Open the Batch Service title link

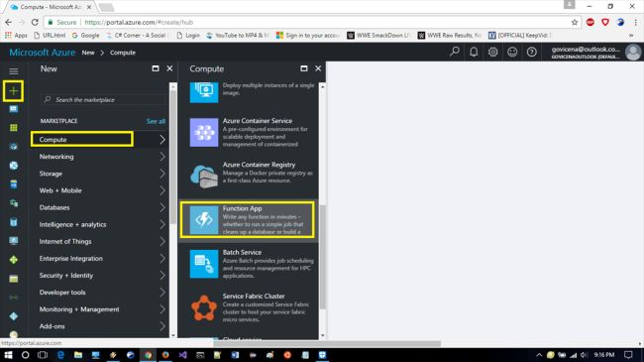[x=242, y=252]
